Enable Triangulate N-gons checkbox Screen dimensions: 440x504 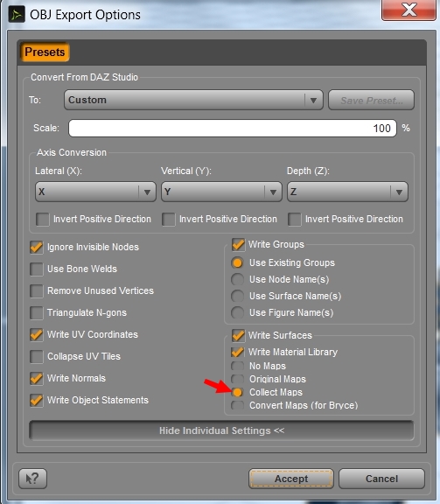point(37,312)
